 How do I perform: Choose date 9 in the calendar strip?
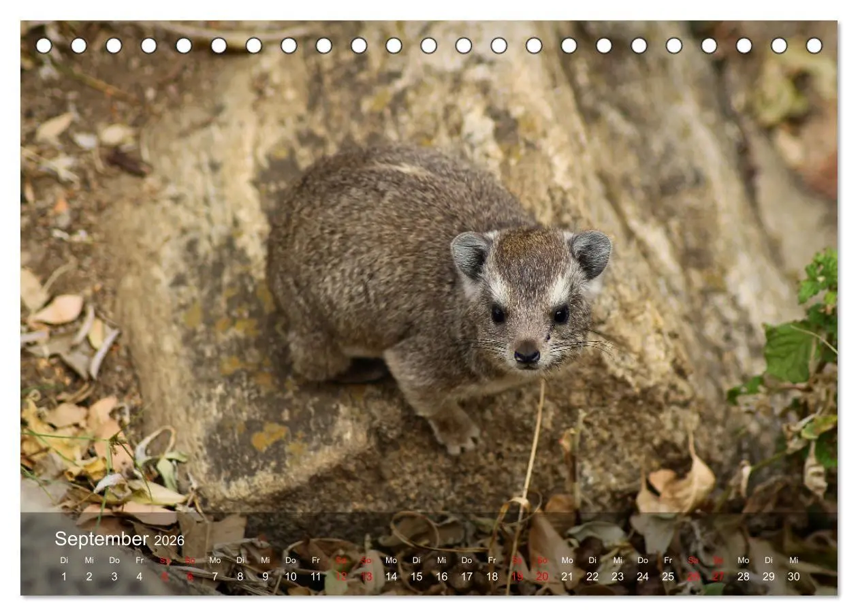click(x=266, y=577)
